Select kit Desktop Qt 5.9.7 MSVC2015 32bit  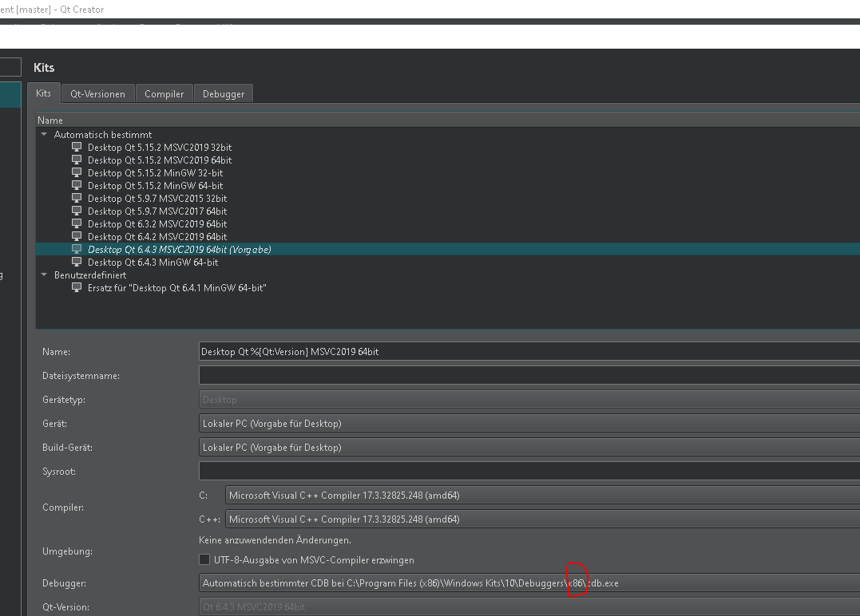pyautogui.click(x=157, y=199)
